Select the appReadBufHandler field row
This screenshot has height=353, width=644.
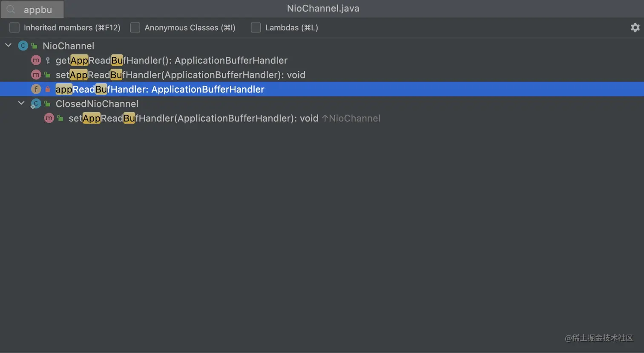[322, 89]
